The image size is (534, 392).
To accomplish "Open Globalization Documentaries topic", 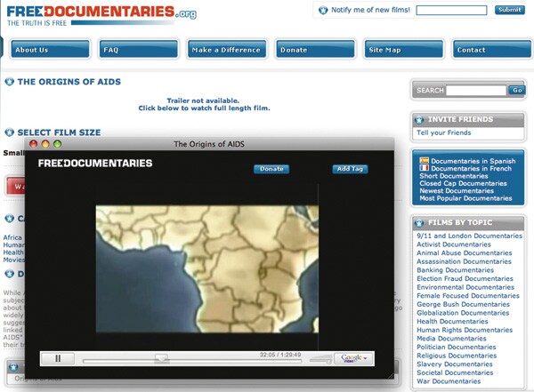I will click(x=463, y=313).
